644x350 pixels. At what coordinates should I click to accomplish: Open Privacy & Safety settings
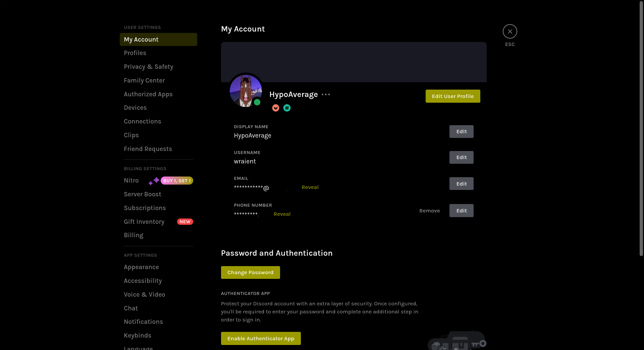(x=158, y=67)
